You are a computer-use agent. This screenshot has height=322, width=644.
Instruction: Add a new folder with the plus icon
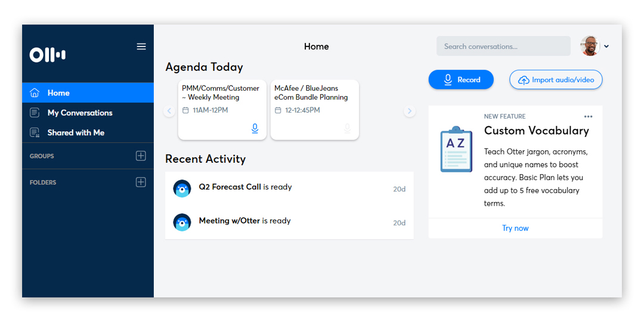point(141,182)
